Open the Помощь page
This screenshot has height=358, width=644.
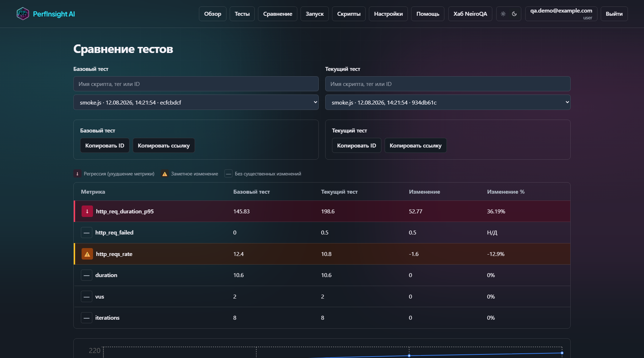click(428, 14)
